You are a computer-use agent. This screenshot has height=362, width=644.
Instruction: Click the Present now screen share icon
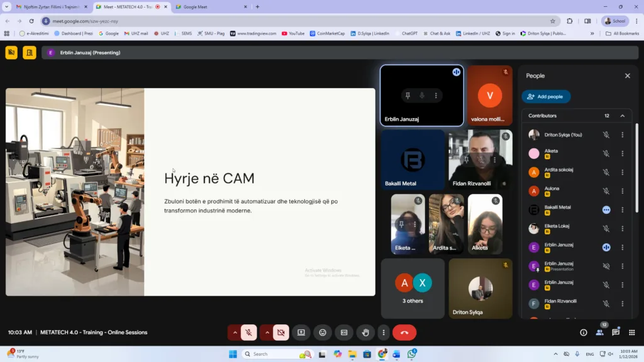(x=301, y=332)
